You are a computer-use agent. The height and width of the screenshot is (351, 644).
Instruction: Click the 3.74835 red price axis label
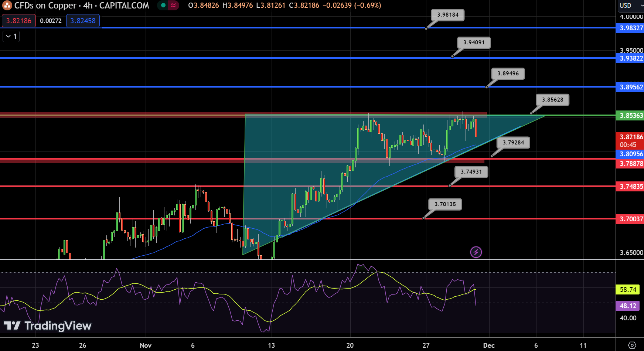(x=630, y=187)
